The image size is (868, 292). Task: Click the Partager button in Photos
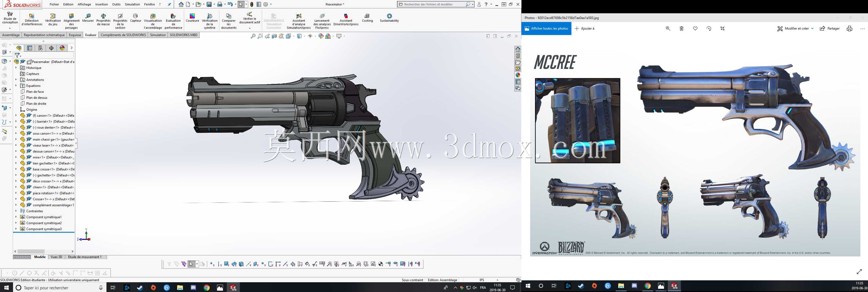[830, 28]
